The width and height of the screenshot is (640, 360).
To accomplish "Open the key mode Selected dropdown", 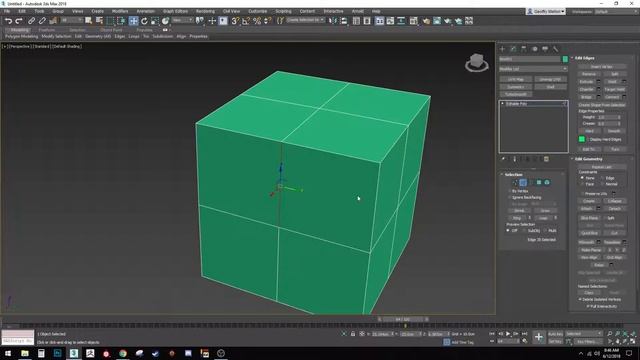I will [x=584, y=334].
